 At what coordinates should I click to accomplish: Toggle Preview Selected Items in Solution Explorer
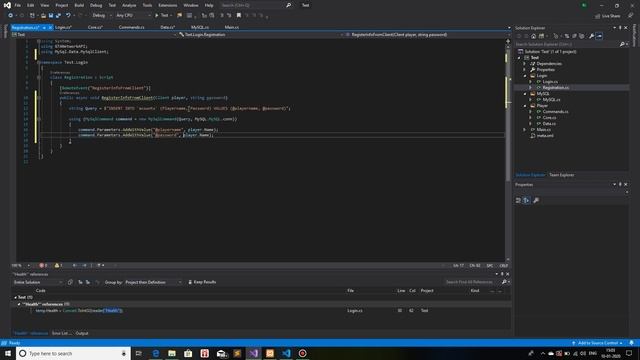click(599, 36)
